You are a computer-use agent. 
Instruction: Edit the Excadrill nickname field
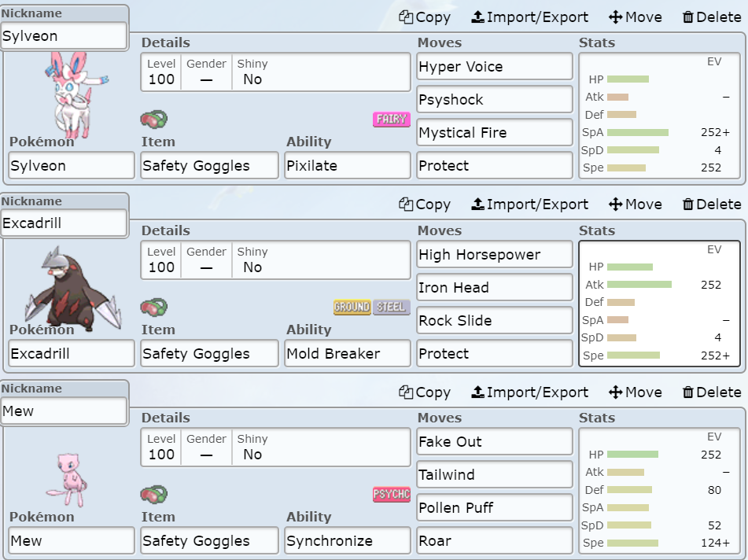[x=64, y=223]
